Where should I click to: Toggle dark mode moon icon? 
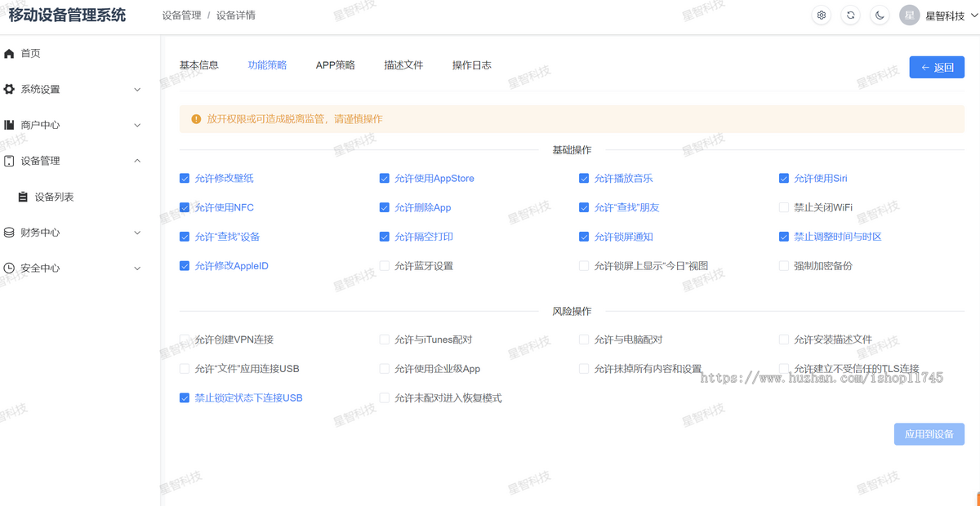click(880, 16)
